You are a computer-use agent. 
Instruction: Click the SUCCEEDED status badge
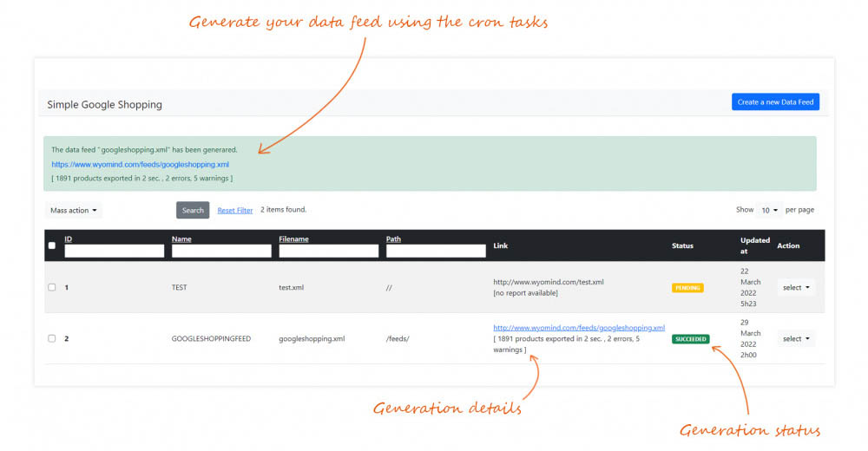[x=690, y=338]
